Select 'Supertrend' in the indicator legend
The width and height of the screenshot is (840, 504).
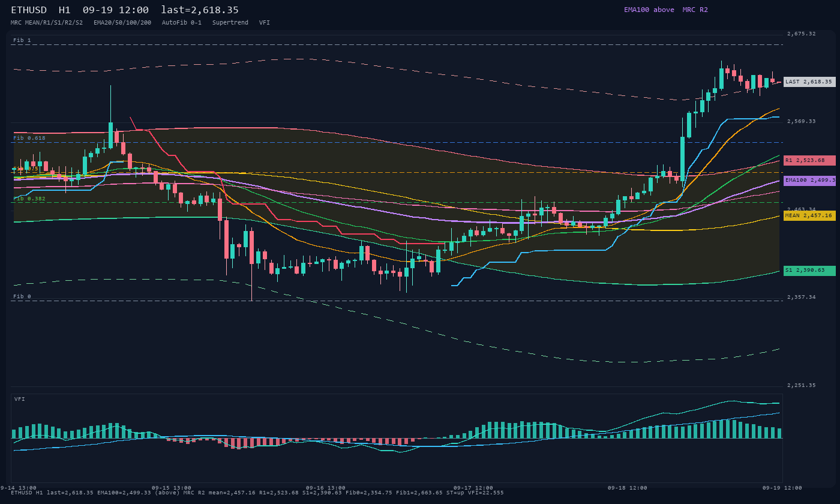(230, 22)
